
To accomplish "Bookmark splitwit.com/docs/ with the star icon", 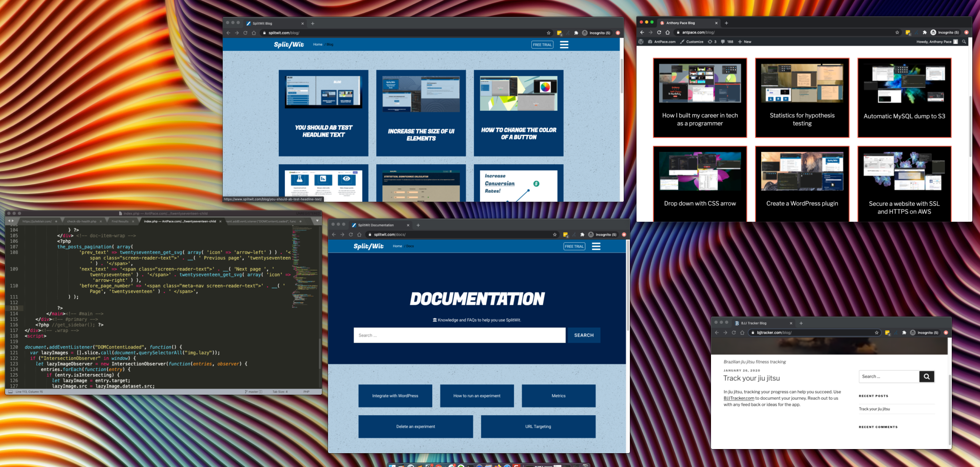I will [554, 235].
